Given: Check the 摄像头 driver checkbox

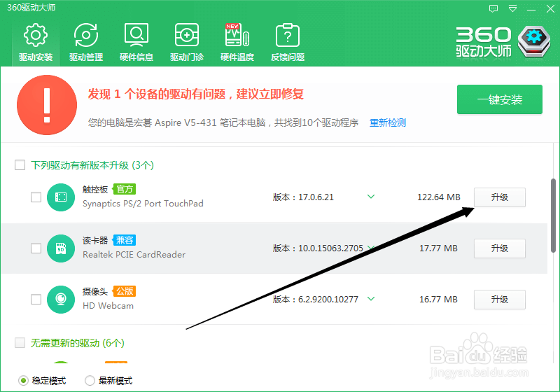Looking at the screenshot, I should coord(36,299).
